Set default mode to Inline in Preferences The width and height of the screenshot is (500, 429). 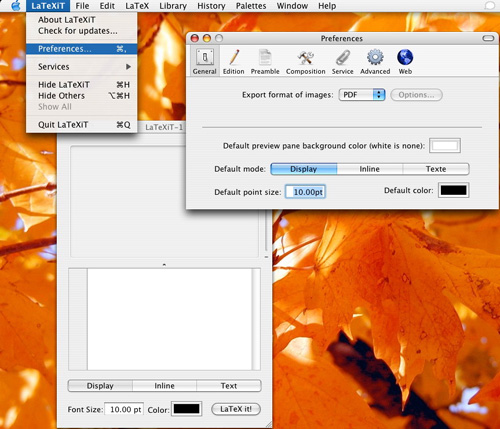pyautogui.click(x=370, y=169)
